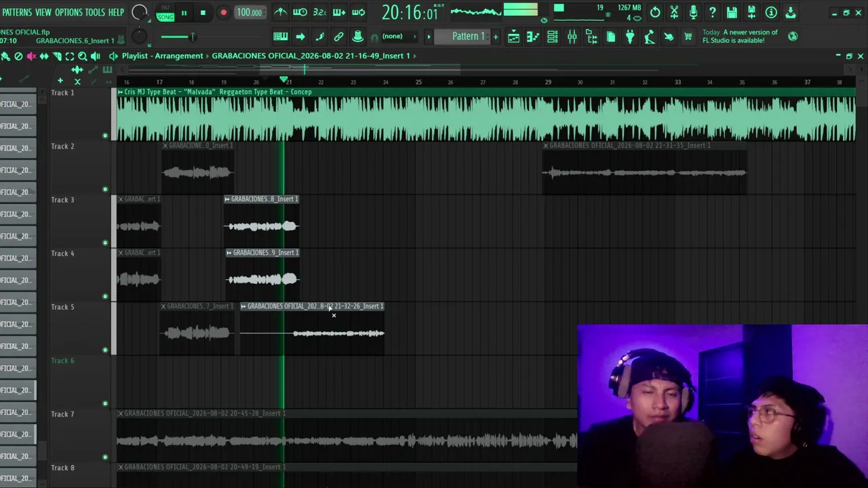Open the online news globe icon
Image resolution: width=868 pixels, height=488 pixels.
[x=793, y=37]
